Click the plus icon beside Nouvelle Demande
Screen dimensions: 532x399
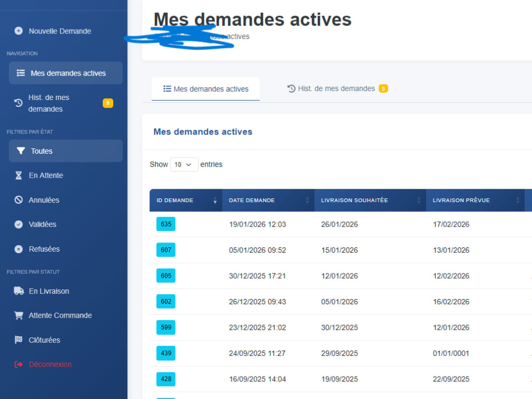pyautogui.click(x=19, y=31)
